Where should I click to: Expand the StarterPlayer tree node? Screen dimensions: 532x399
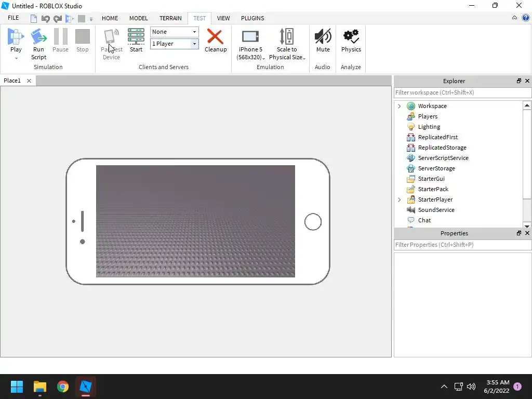pos(400,200)
